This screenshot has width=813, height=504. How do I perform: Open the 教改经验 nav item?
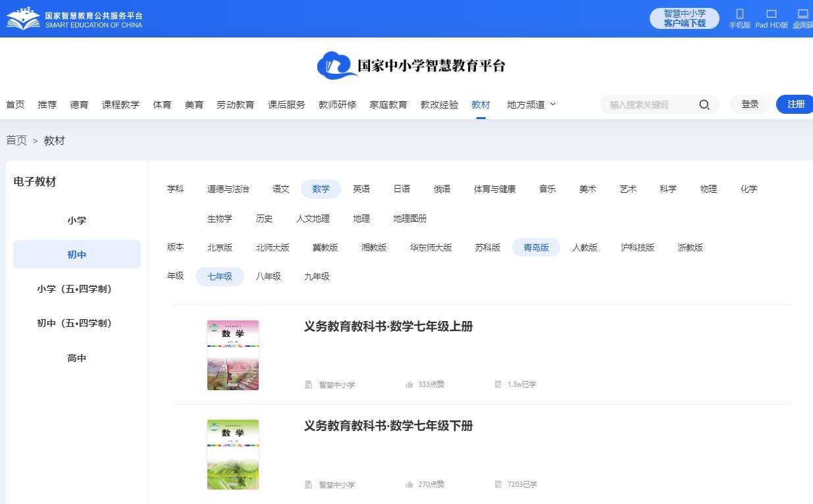(439, 105)
